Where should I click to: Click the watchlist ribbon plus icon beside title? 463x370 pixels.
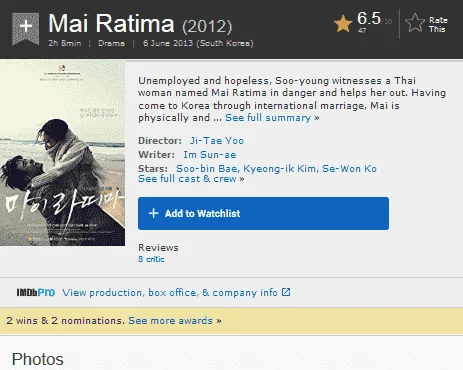pos(26,28)
